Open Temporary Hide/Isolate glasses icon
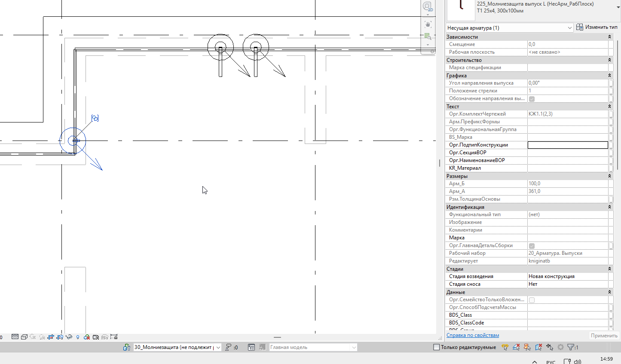This screenshot has width=621, height=364. coord(69,337)
